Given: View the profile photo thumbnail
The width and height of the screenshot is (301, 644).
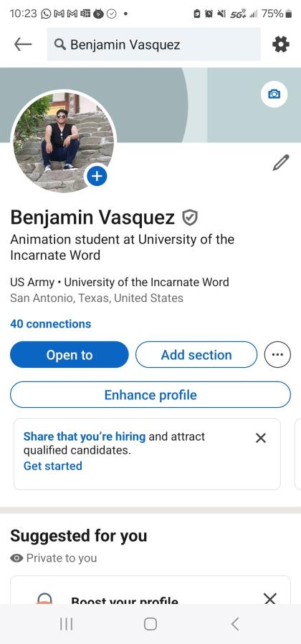Looking at the screenshot, I should 63,141.
